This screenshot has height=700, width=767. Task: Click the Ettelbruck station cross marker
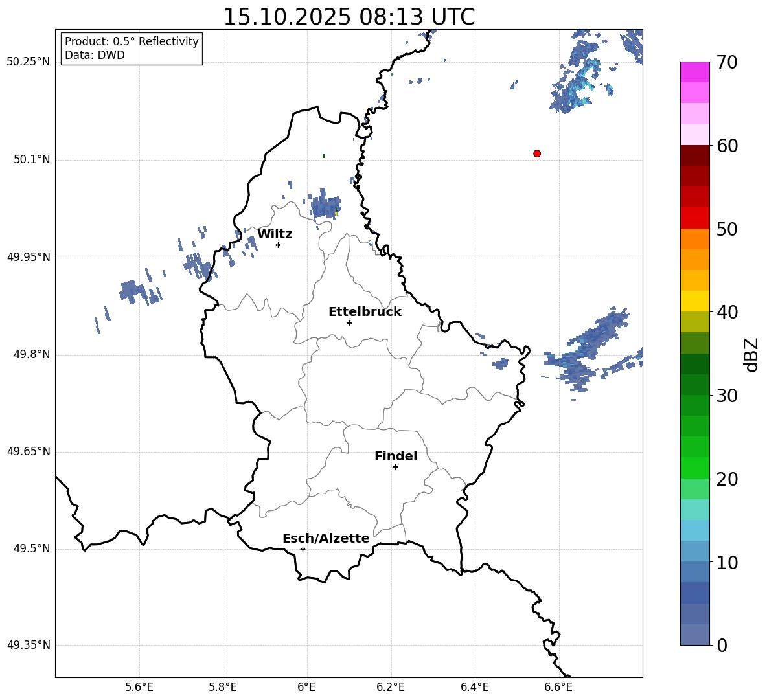349,322
